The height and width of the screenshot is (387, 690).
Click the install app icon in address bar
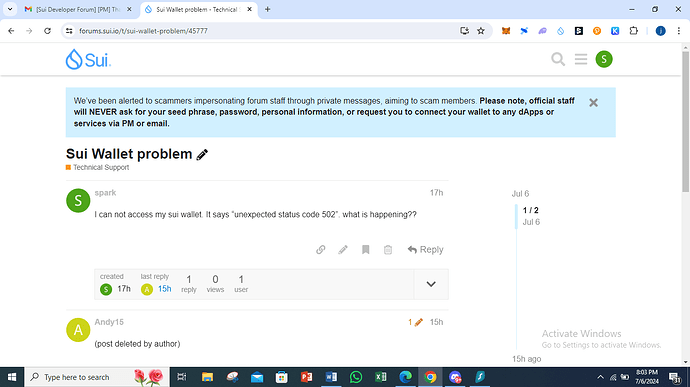point(464,31)
